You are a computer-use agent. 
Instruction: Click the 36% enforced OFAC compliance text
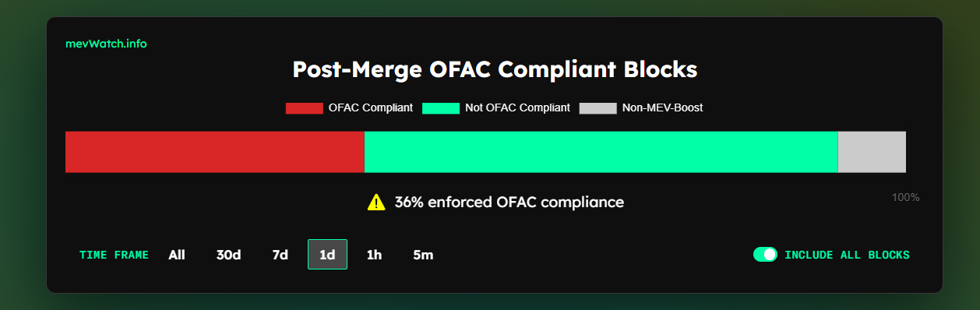click(509, 203)
